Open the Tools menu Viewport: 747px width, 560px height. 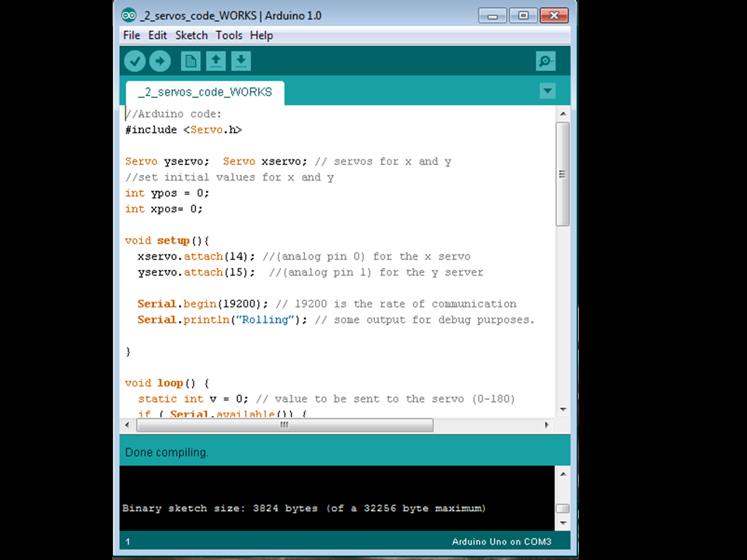[x=229, y=35]
